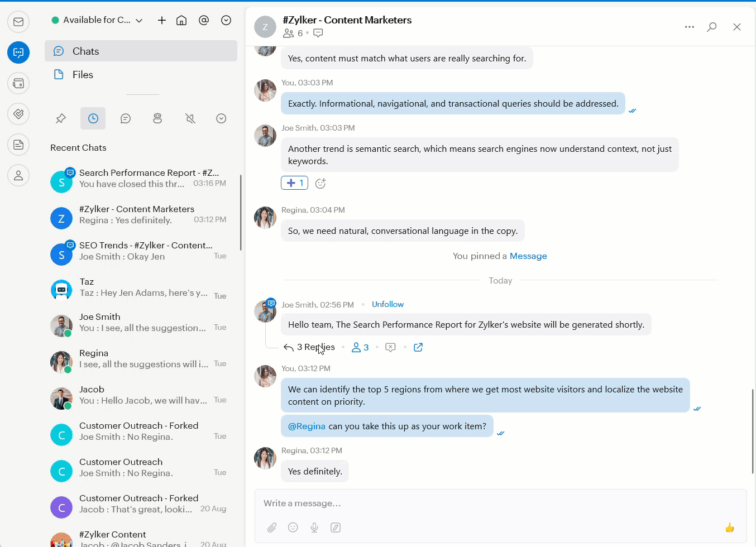Open Search Performance Report chat
756x547 pixels.
point(141,179)
